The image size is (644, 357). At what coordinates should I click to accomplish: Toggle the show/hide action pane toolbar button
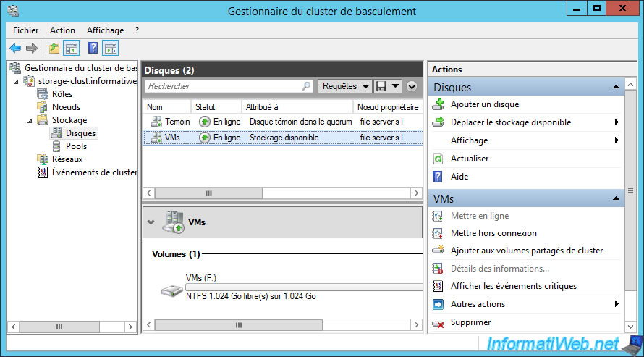pyautogui.click(x=111, y=49)
